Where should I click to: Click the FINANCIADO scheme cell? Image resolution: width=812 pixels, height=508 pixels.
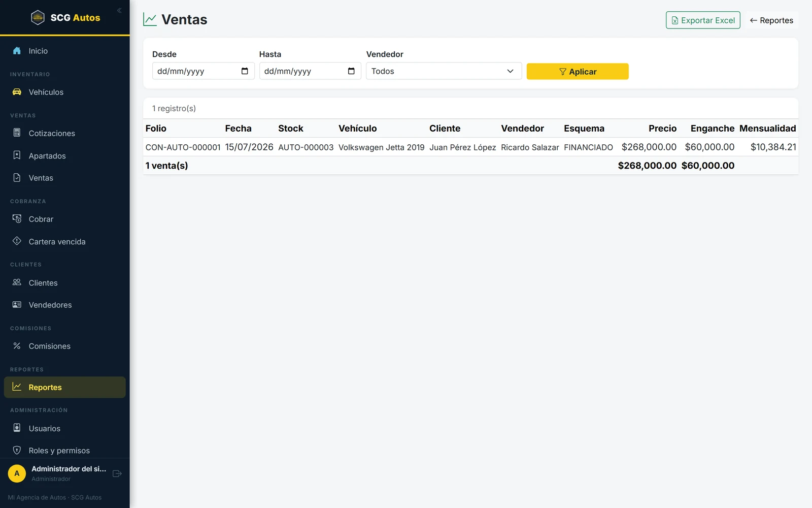(x=588, y=147)
